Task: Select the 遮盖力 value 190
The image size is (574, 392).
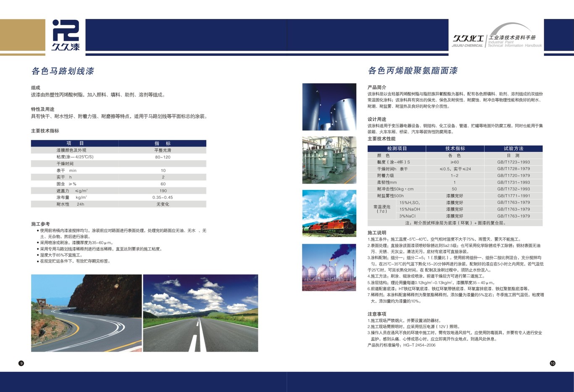Action: coord(163,191)
